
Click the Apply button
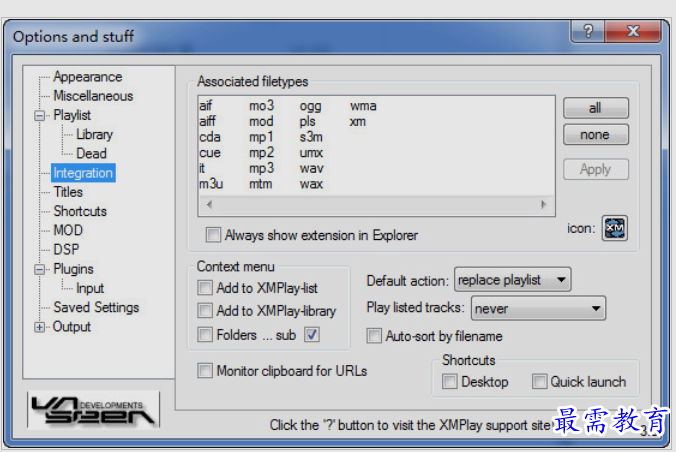596,169
